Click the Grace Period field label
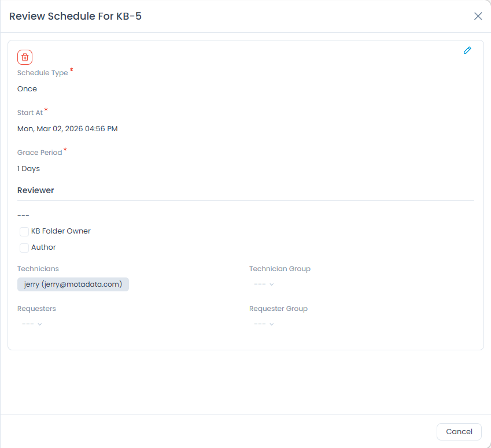This screenshot has width=491, height=448. [39, 153]
